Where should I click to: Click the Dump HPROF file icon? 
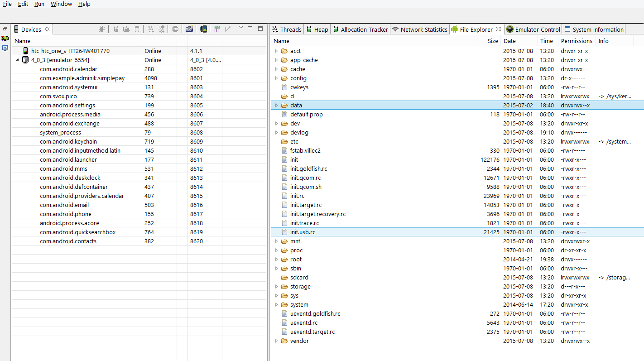(126, 29)
